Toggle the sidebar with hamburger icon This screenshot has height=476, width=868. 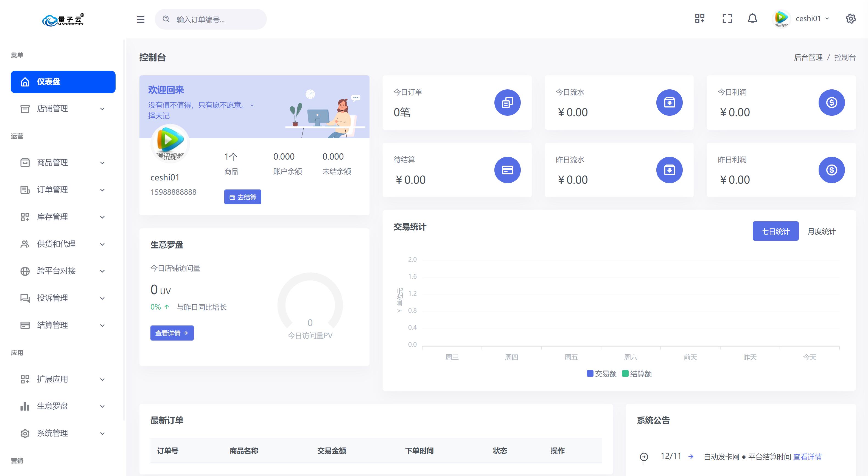pos(140,19)
